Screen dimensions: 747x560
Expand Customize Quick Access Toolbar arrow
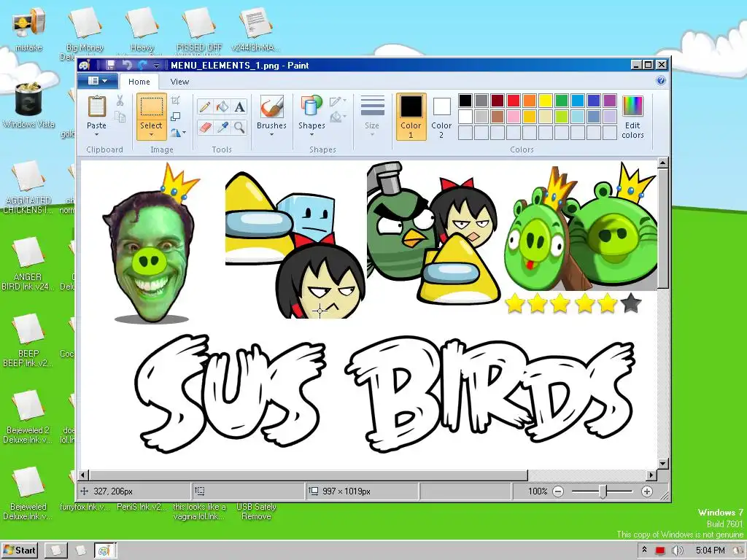(x=156, y=66)
